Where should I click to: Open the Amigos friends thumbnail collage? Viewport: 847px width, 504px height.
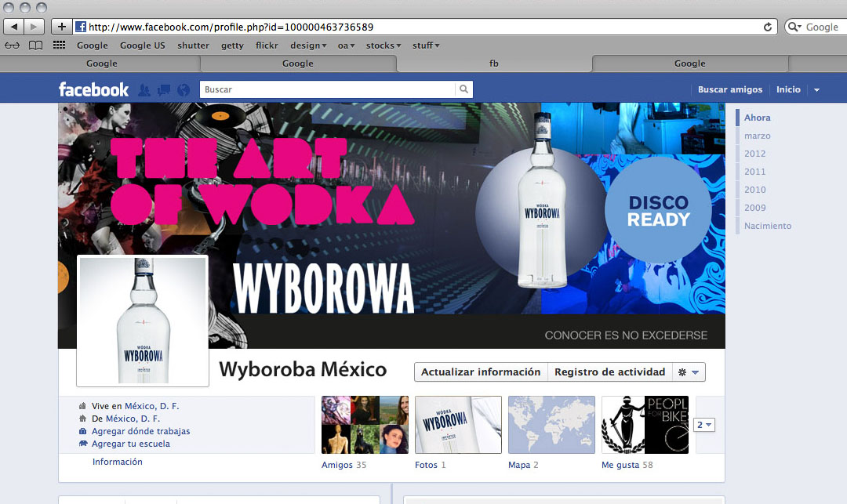365,425
